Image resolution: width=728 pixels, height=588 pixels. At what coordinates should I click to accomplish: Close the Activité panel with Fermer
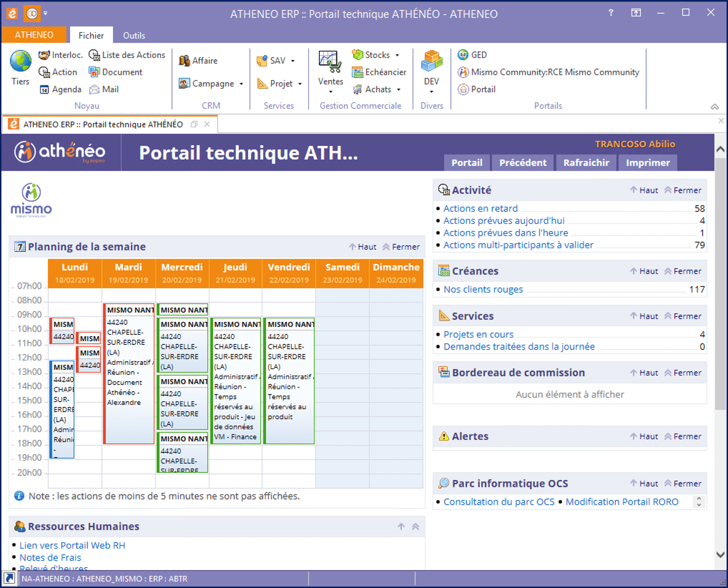click(683, 190)
